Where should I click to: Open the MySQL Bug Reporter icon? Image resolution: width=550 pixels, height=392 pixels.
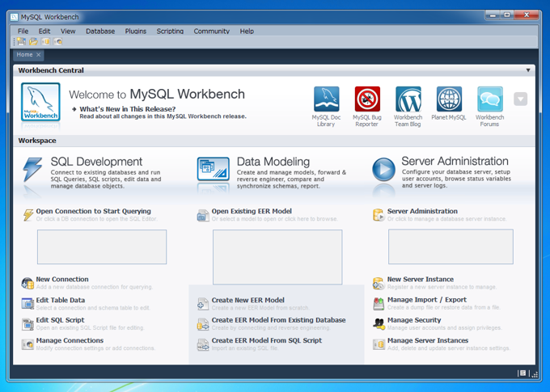(367, 99)
